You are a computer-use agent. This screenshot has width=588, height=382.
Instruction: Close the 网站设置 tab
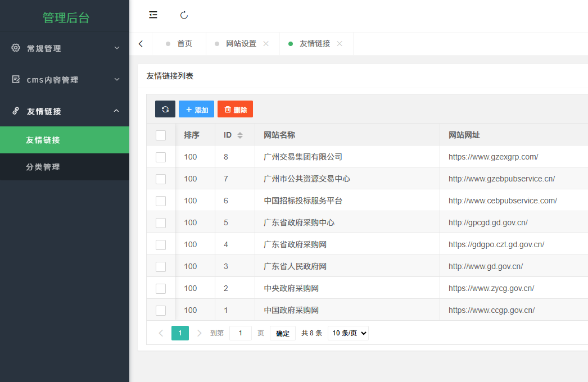(266, 44)
